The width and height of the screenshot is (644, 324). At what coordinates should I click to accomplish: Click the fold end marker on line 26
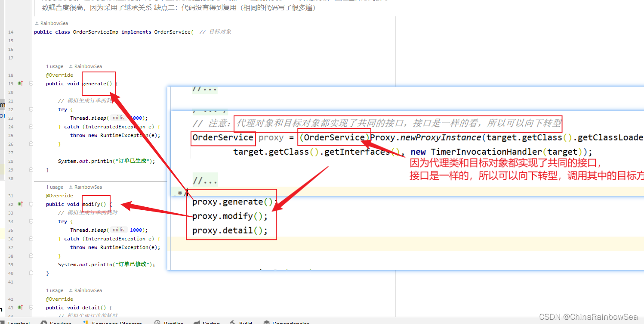click(x=31, y=144)
